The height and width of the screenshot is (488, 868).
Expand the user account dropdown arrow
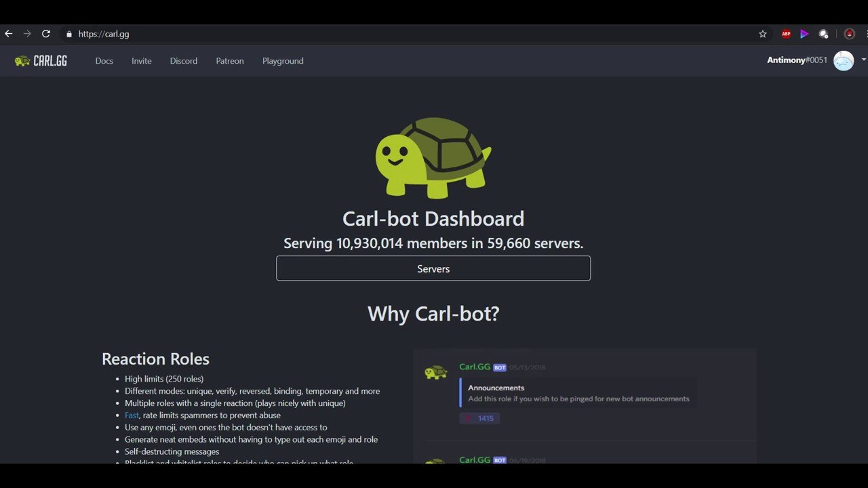(863, 60)
